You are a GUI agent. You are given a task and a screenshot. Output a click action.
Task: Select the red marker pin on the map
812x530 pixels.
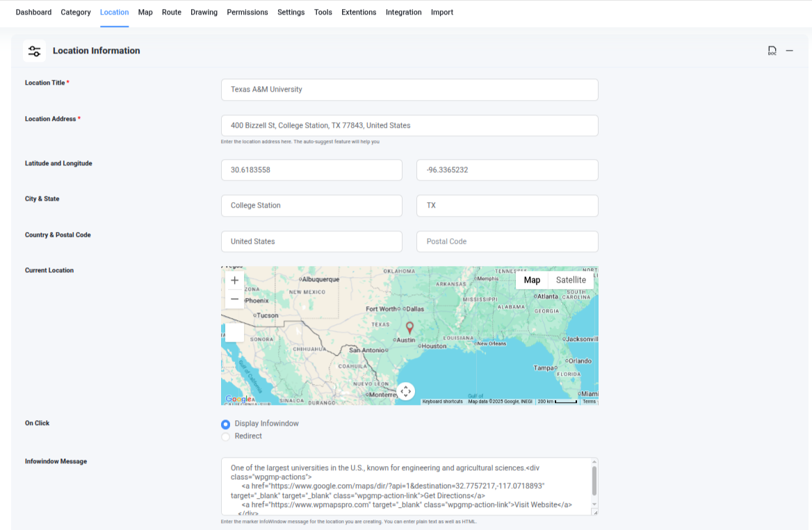[x=409, y=328]
